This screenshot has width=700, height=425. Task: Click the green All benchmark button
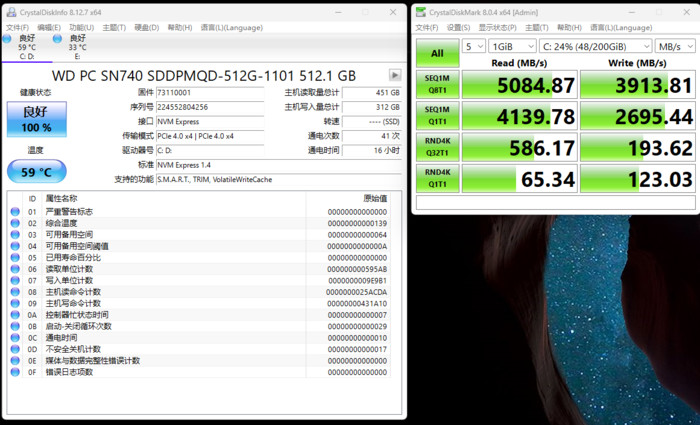pyautogui.click(x=437, y=53)
